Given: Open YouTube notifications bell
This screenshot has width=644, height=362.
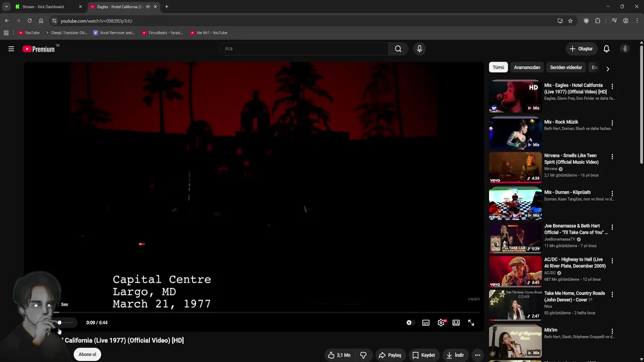Looking at the screenshot, I should click(x=606, y=49).
